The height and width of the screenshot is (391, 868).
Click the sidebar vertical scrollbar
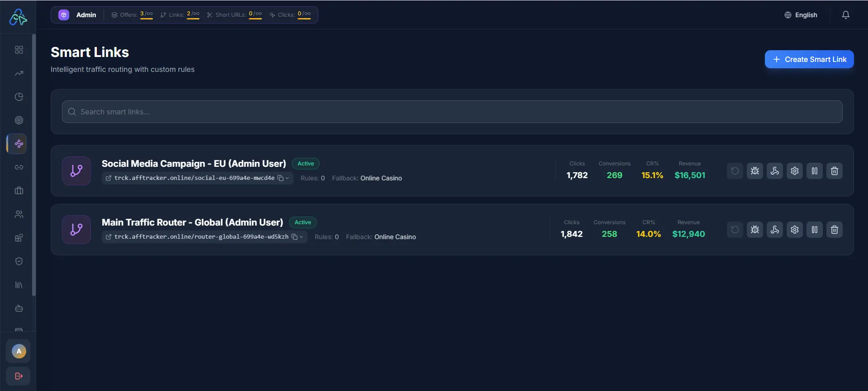coord(33,165)
